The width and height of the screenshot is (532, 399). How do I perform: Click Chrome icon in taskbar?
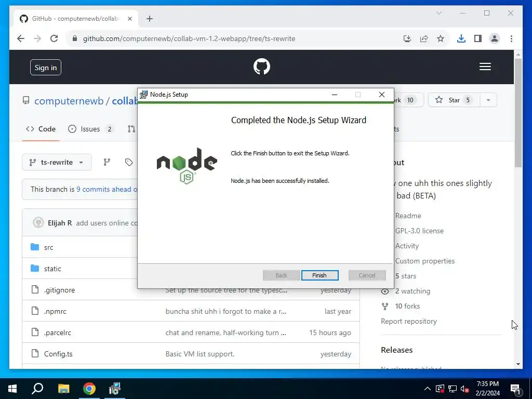(89, 389)
